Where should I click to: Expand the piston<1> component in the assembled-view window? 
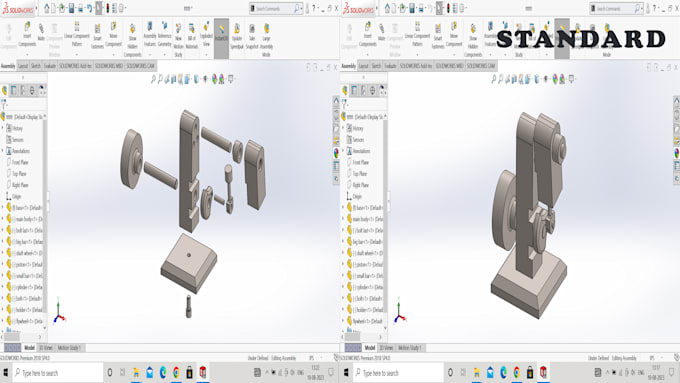(343, 264)
